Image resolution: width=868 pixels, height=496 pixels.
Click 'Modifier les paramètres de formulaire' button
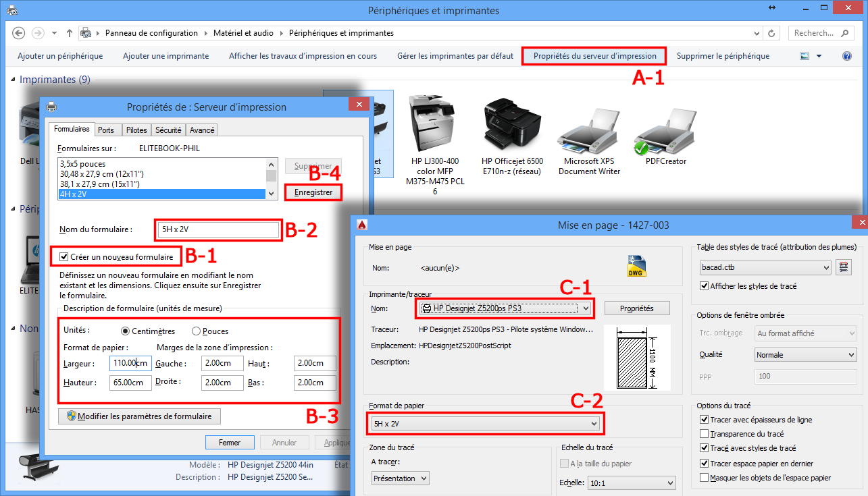(140, 416)
